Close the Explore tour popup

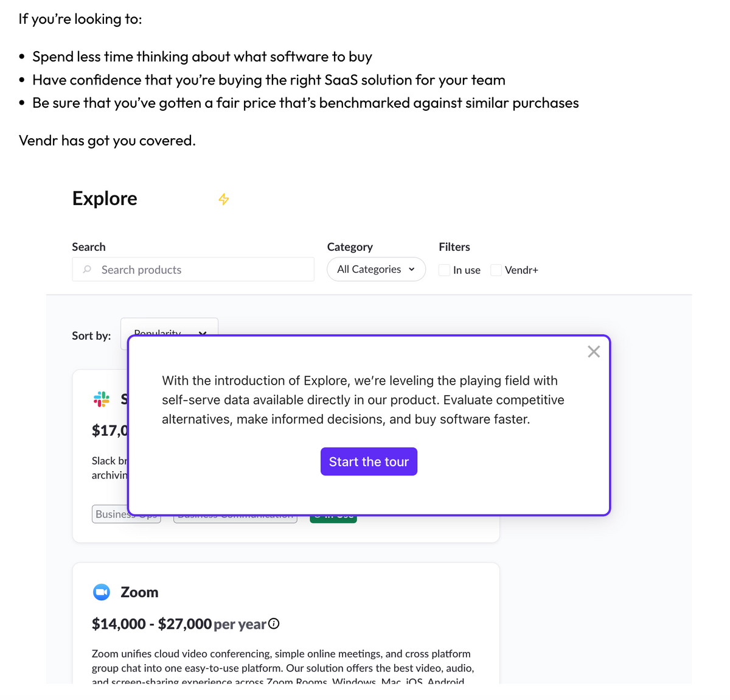pyautogui.click(x=594, y=352)
